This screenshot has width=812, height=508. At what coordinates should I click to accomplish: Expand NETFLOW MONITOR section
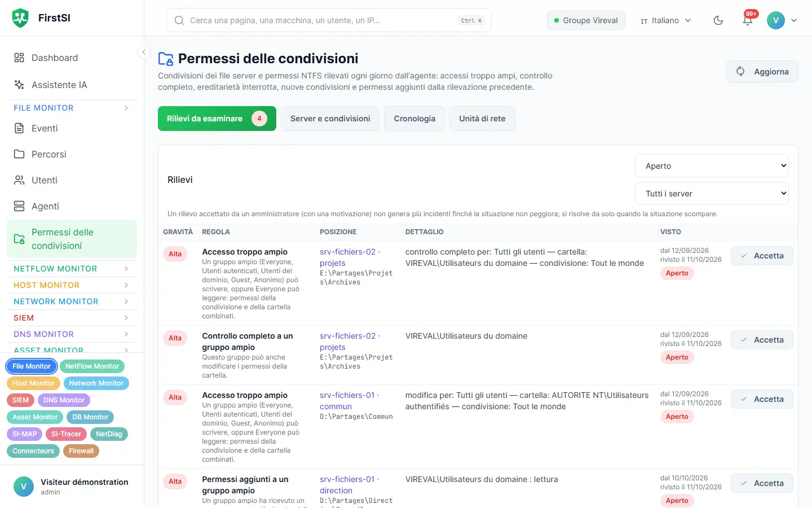coord(72,269)
